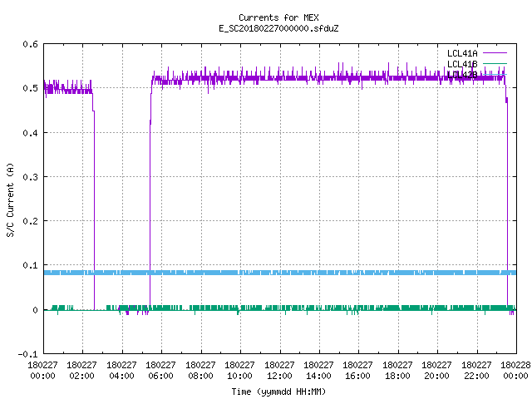Click the x-axis tick 180227 20:00
This screenshot has height=399, width=532.
pos(436,370)
